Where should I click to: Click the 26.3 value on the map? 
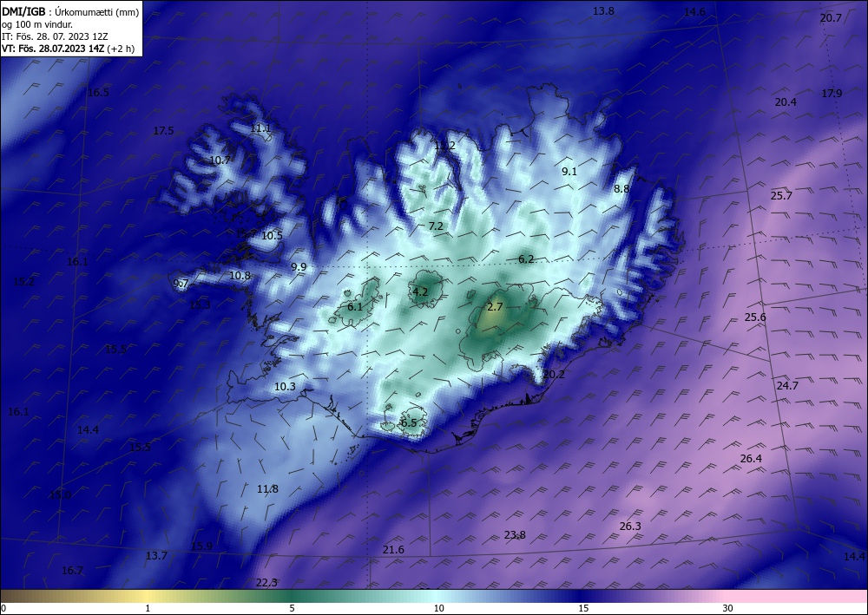[x=630, y=526]
